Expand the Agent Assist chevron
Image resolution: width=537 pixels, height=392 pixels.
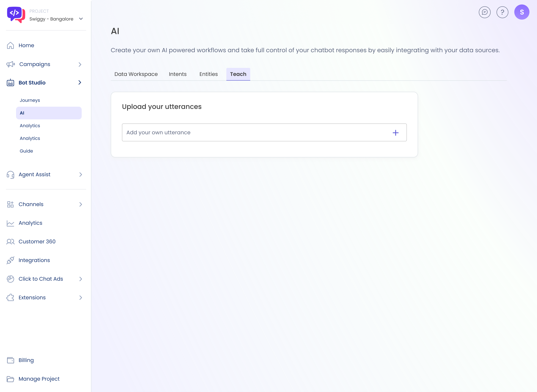point(81,175)
